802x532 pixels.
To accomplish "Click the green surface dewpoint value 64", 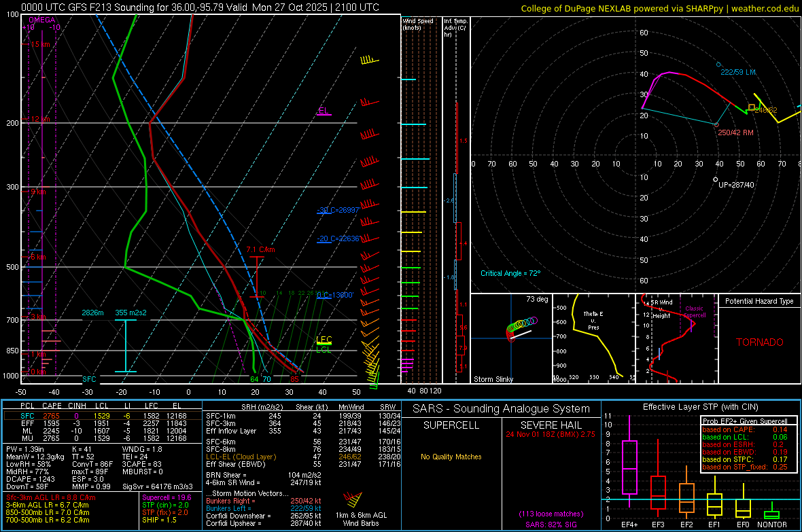I will pos(254,380).
